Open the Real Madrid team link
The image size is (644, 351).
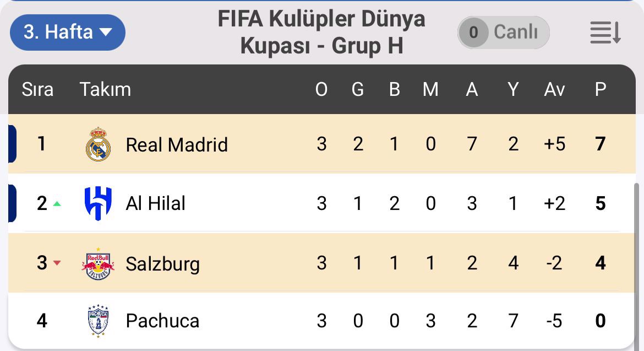[177, 145]
